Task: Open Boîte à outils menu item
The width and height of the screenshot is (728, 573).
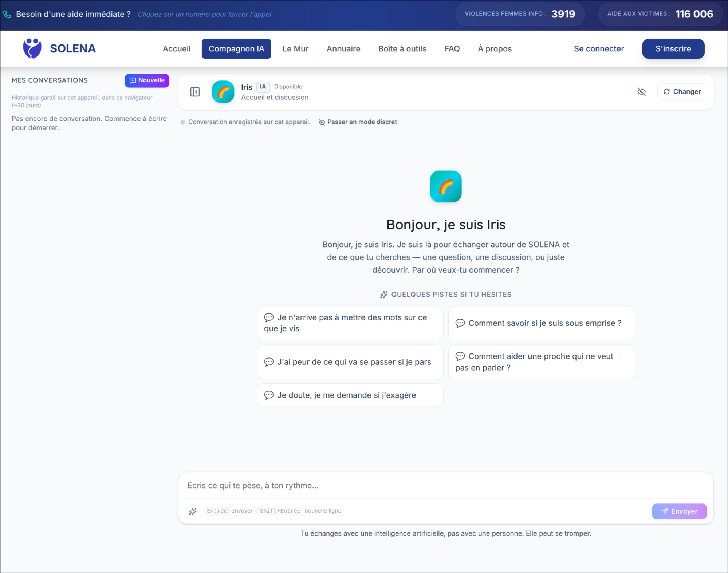Action: (x=402, y=48)
